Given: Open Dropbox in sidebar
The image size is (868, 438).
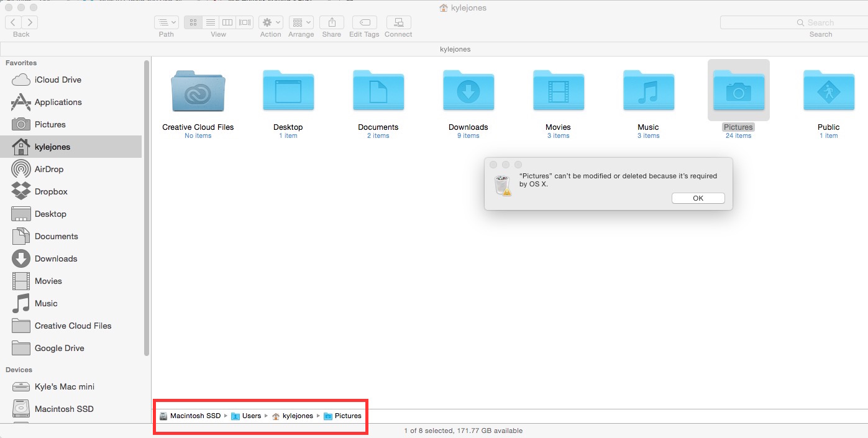Looking at the screenshot, I should (71, 191).
